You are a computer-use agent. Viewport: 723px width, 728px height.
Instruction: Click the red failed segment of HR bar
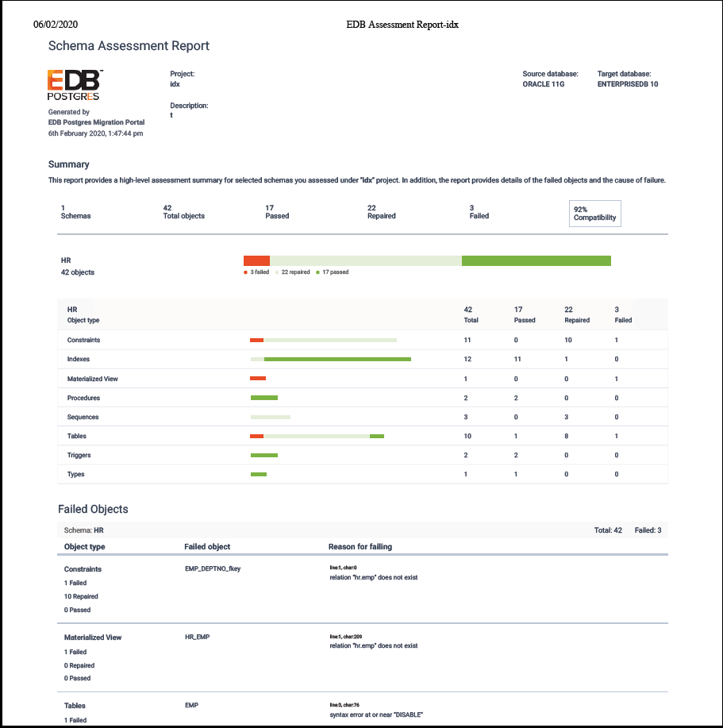coord(256,261)
